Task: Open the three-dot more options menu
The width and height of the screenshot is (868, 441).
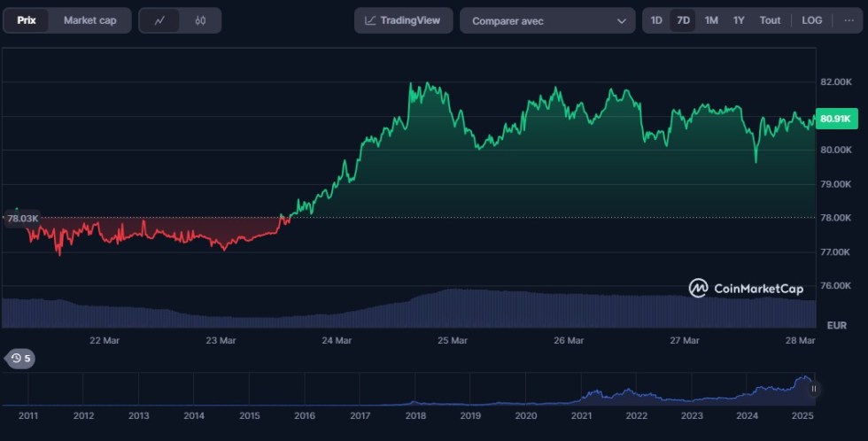Action: point(849,20)
